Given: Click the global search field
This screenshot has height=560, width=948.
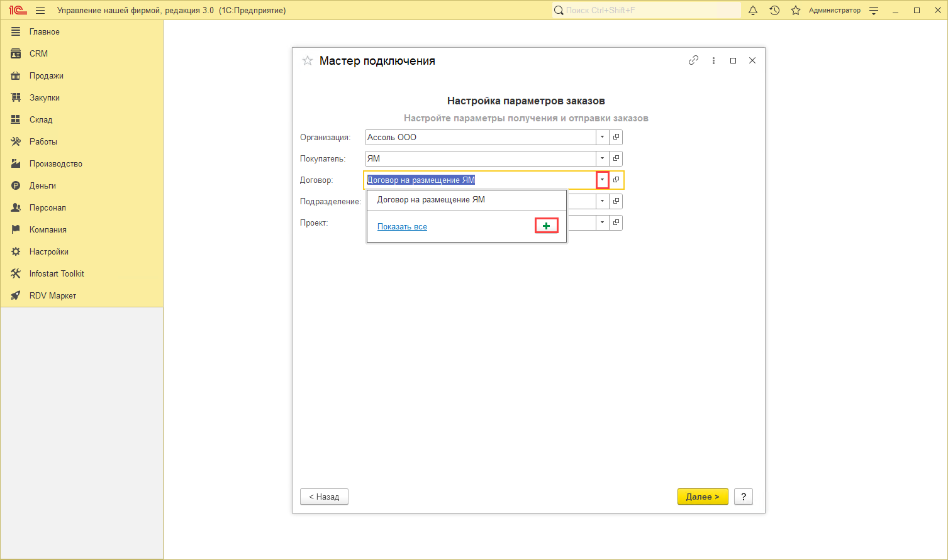Looking at the screenshot, I should pos(648,11).
